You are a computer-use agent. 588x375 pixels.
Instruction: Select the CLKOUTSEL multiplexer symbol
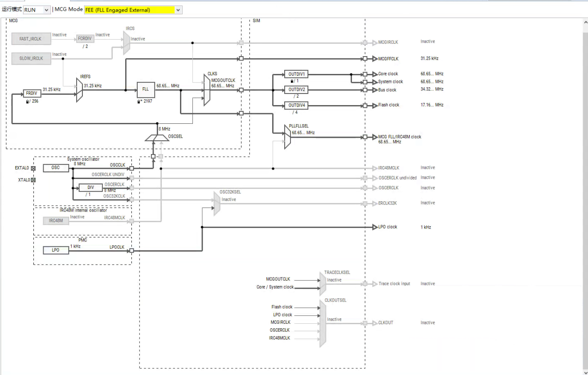(x=323, y=323)
